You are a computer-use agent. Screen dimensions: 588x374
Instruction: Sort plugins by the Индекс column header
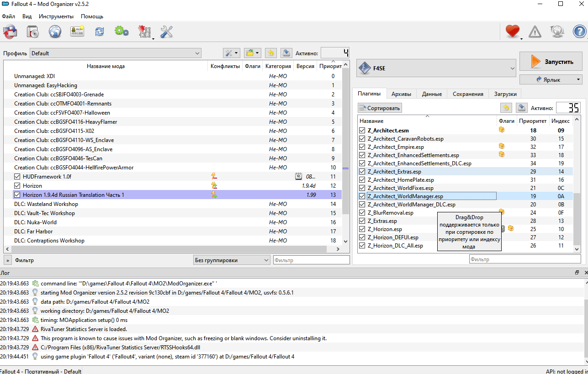[561, 121]
